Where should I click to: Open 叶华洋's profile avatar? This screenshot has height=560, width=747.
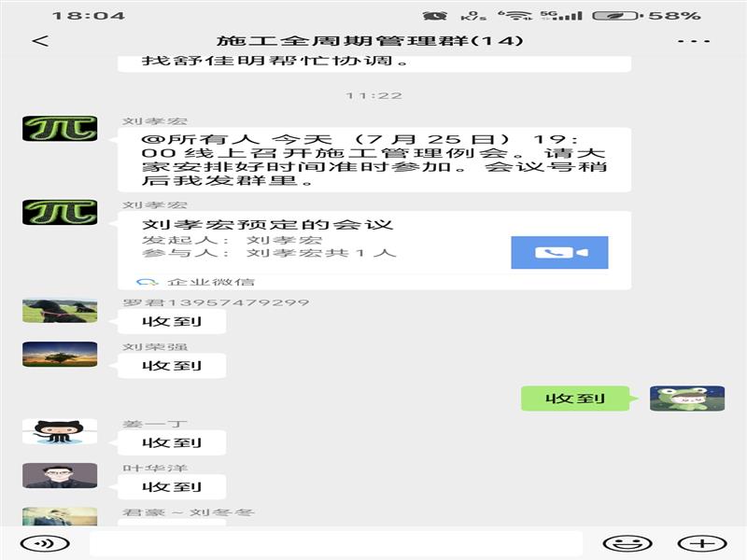(x=60, y=475)
